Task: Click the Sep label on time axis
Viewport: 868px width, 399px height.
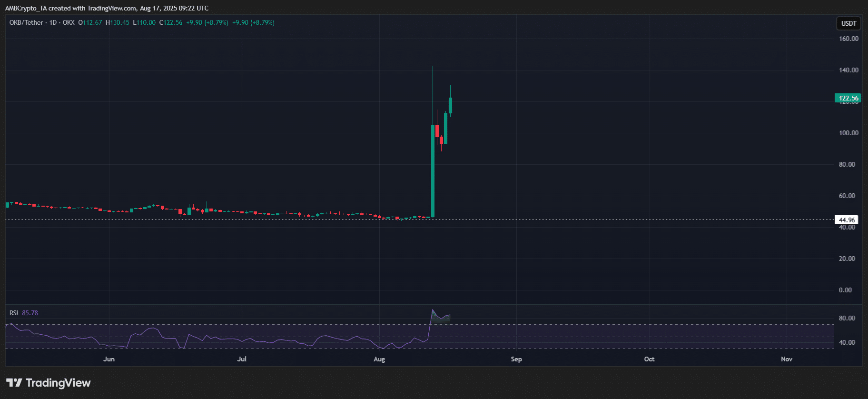Action: coord(516,359)
